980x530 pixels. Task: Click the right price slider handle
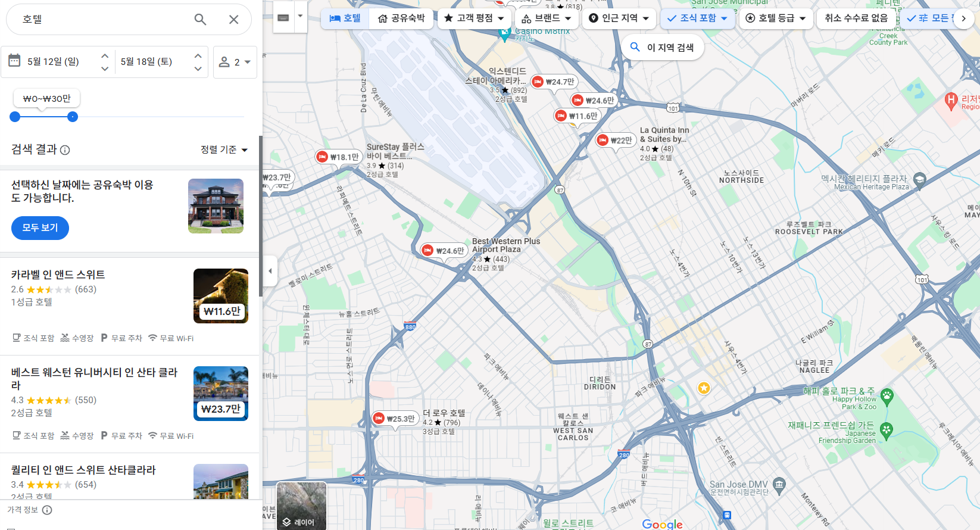point(73,117)
